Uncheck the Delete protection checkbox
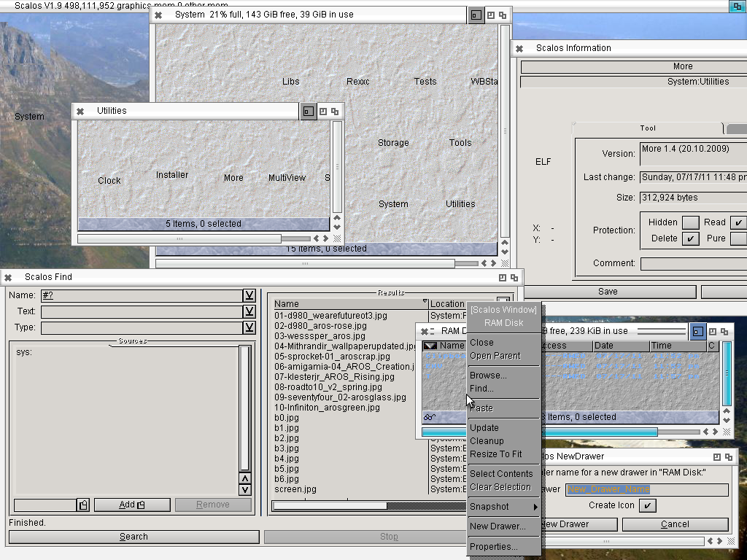The height and width of the screenshot is (560, 747). [x=690, y=238]
